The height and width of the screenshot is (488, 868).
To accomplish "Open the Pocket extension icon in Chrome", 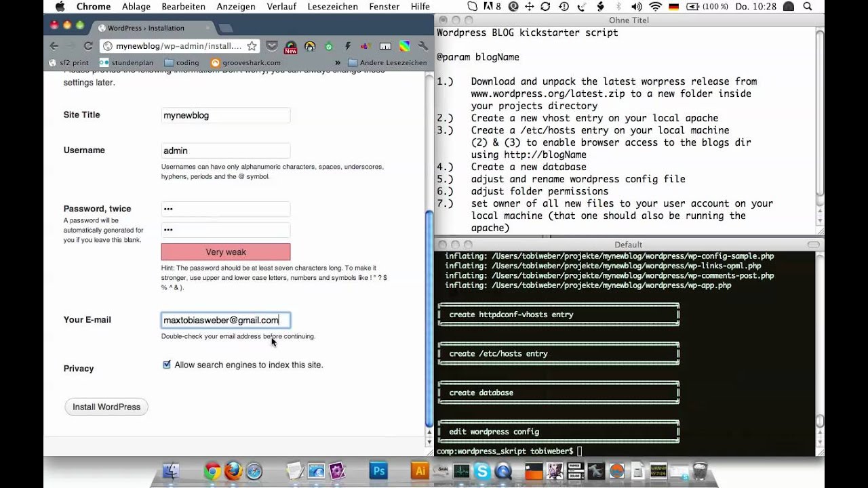I will pyautogui.click(x=272, y=46).
